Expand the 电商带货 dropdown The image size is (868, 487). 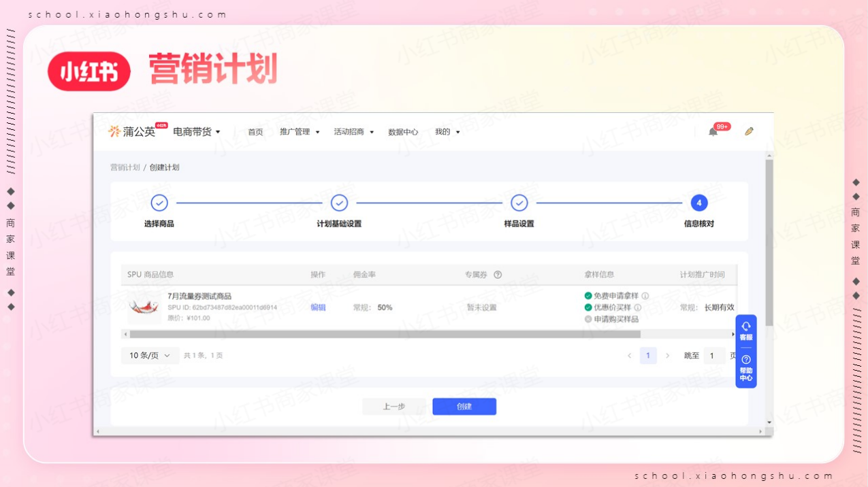click(x=197, y=132)
